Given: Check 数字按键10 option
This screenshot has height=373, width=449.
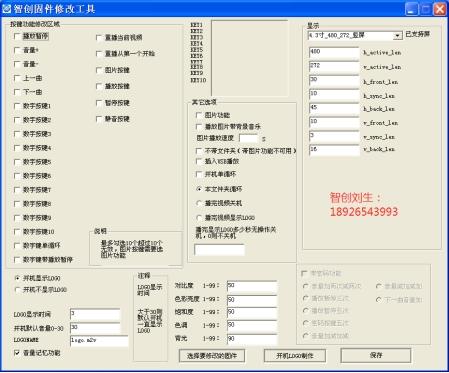Looking at the screenshot, I should pyautogui.click(x=17, y=232).
